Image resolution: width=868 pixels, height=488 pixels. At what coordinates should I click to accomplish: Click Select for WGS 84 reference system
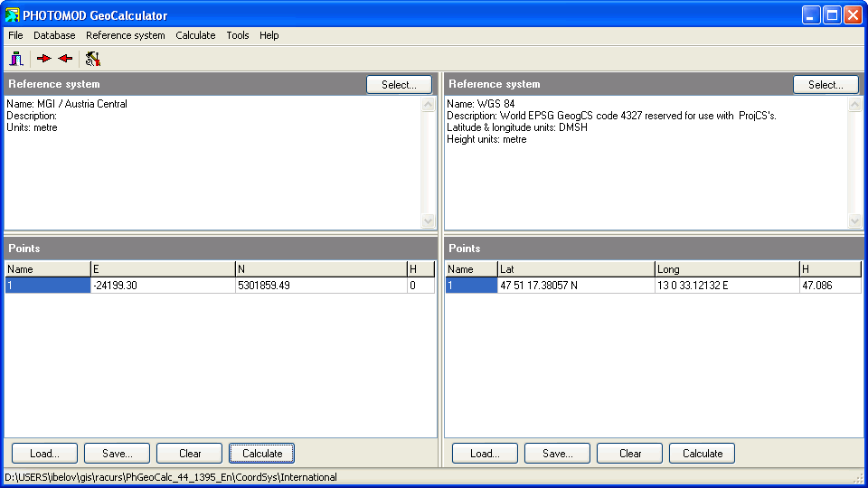(826, 85)
